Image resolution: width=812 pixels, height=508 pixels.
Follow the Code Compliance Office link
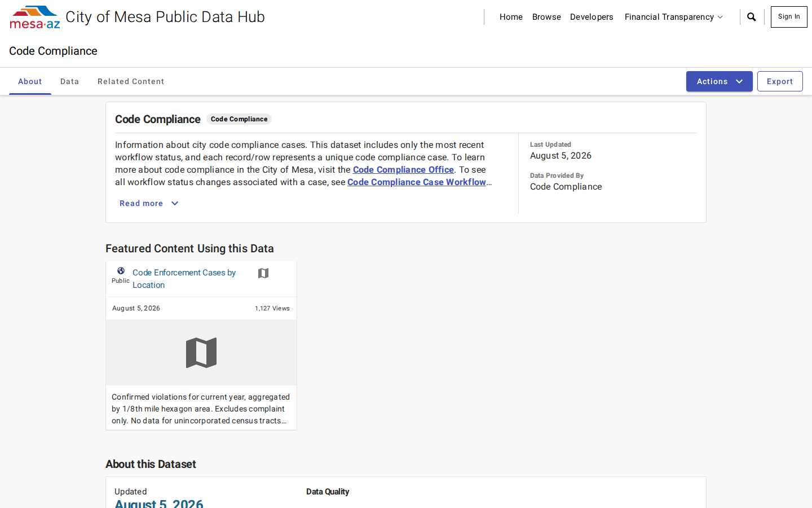tap(403, 169)
